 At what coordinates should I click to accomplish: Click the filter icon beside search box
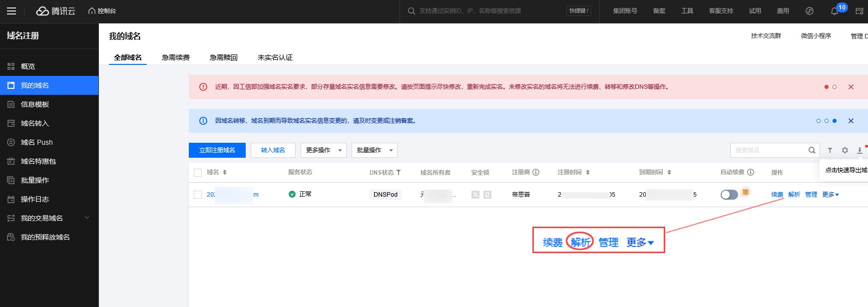point(830,150)
